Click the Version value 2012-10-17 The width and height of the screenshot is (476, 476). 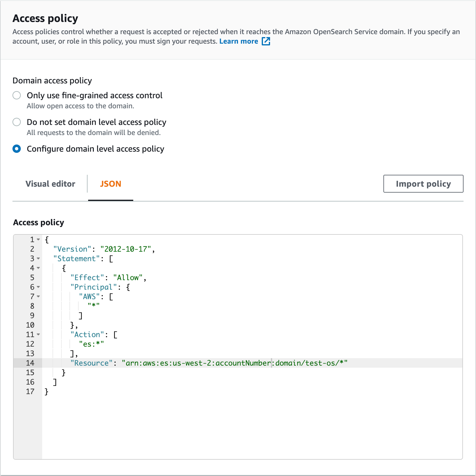coord(127,249)
